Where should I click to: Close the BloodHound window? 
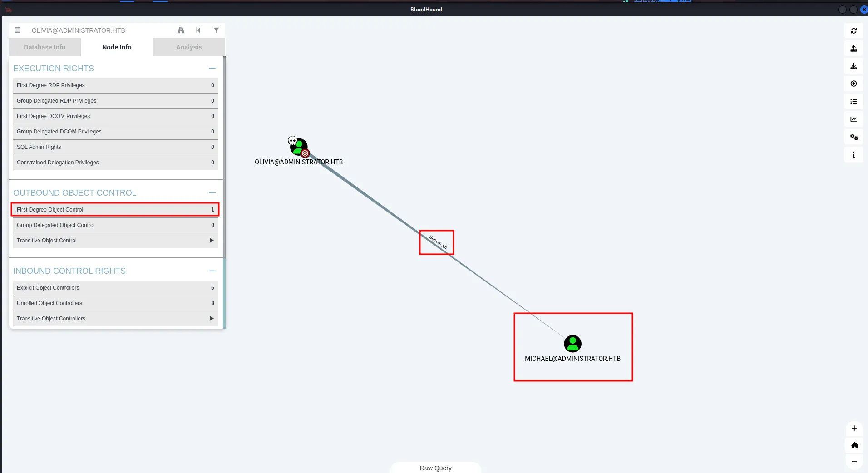[863, 9]
